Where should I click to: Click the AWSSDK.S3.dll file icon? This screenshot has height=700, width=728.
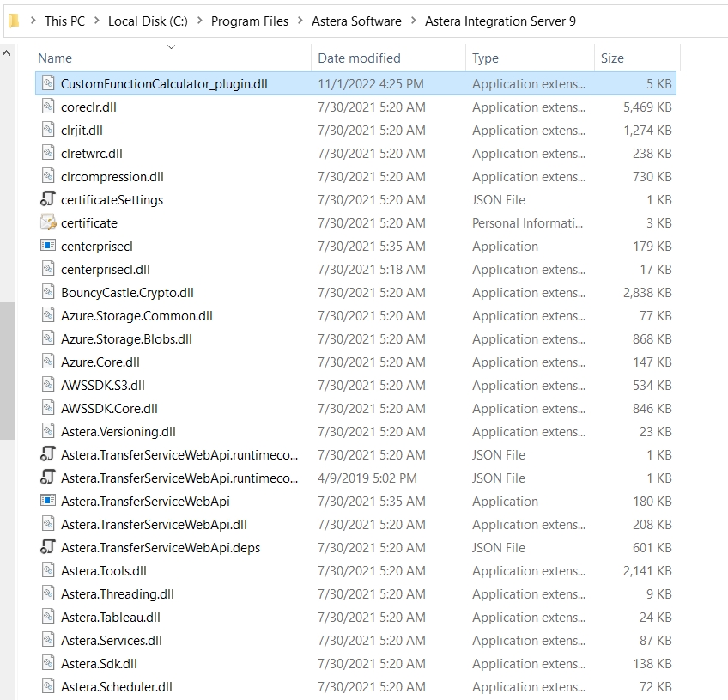coord(48,385)
